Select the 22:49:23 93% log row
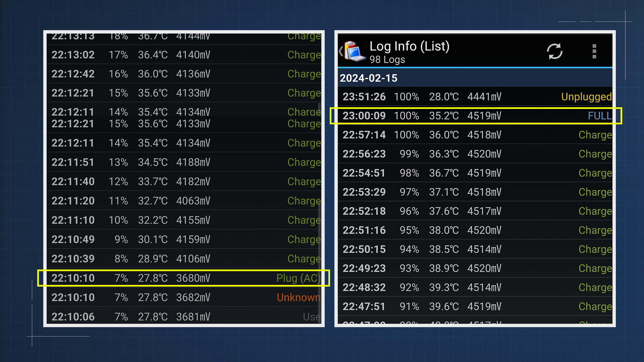The image size is (644, 362). click(x=475, y=268)
